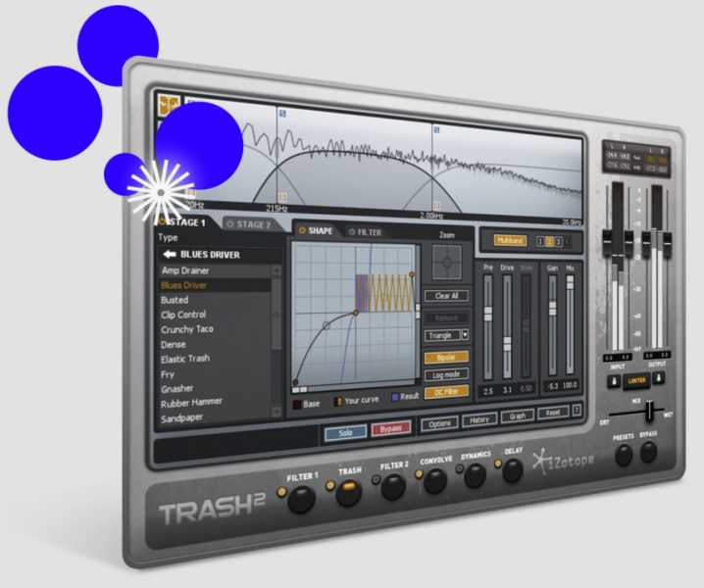The image size is (704, 588).
Task: Open the FILTER 1 module with its knob
Action: pos(301,500)
